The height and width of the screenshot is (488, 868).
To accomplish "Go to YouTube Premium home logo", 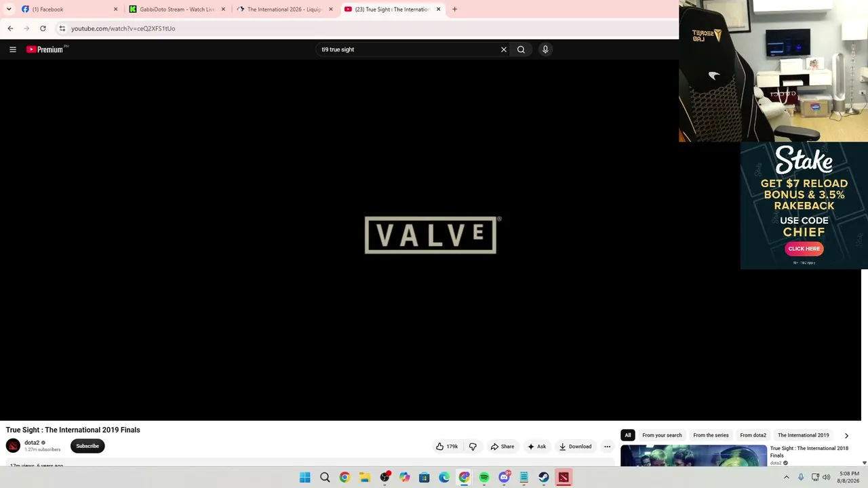I will click(45, 49).
